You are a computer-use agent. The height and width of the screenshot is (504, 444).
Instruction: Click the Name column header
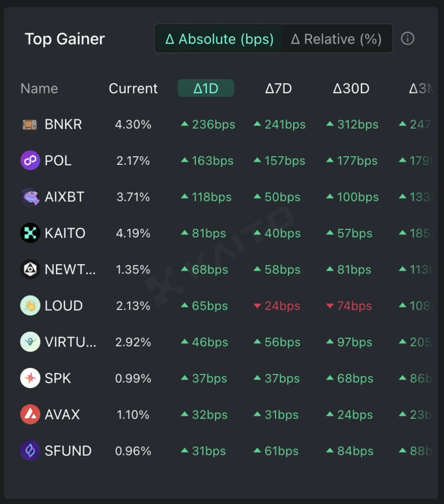pyautogui.click(x=39, y=89)
